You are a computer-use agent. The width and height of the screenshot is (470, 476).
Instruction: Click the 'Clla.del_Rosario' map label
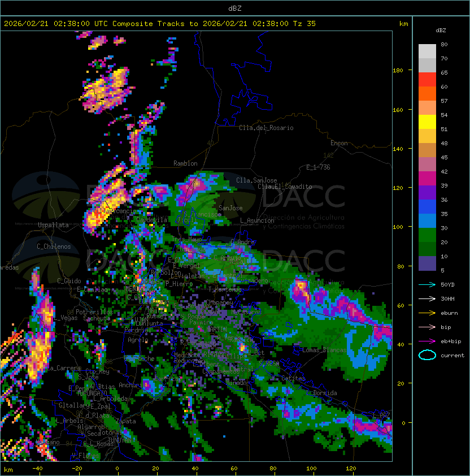266,128
